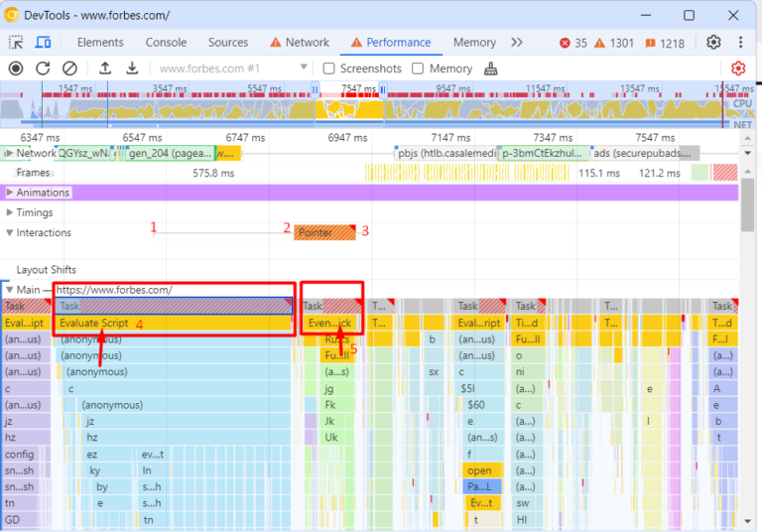This screenshot has width=762, height=532.
Task: Start recording a performance profile
Action: tap(16, 68)
